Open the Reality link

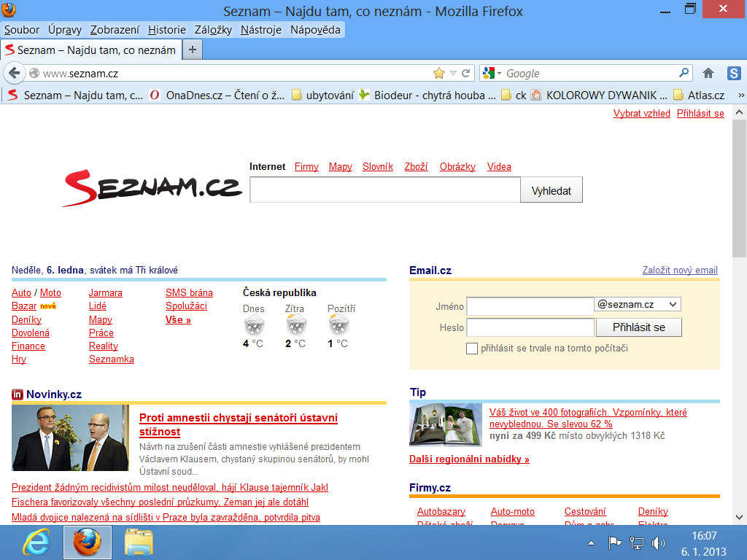104,346
